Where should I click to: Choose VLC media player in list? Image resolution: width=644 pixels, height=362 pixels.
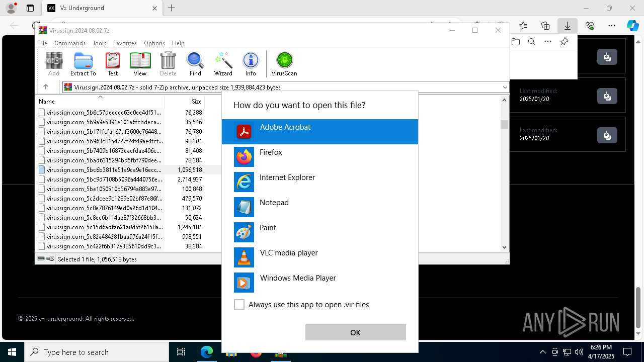pyautogui.click(x=320, y=257)
